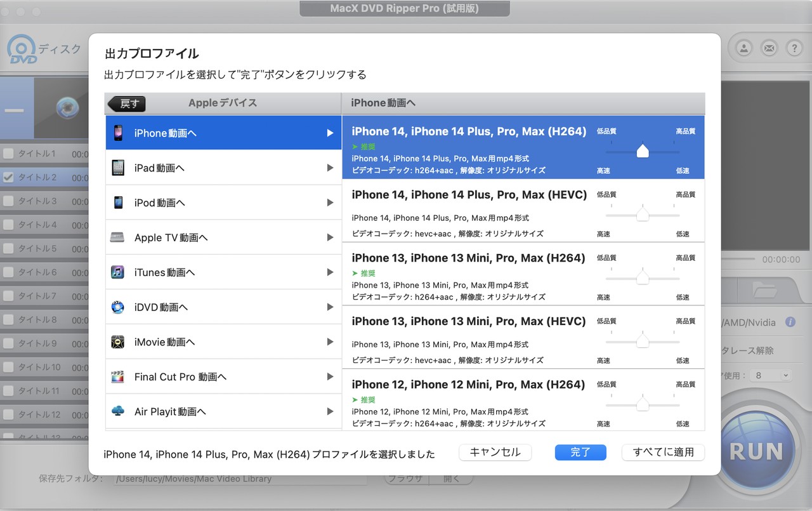
Task: Expand the iMovie動画へ arrow
Action: click(330, 342)
